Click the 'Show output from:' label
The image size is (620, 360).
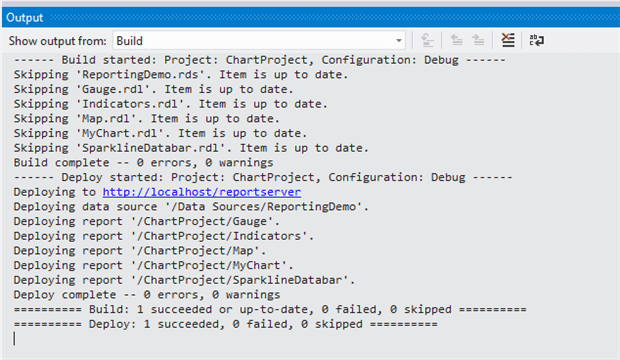pyautogui.click(x=58, y=41)
